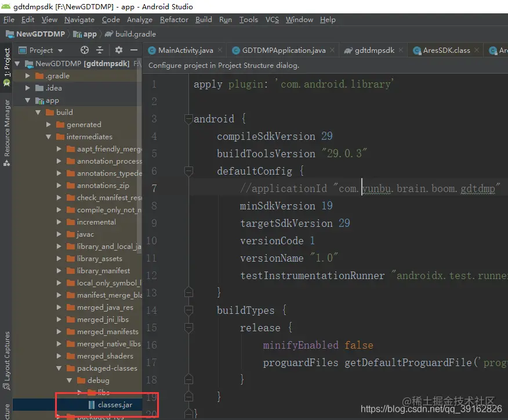
Task: Collapse the build folder
Action: pyautogui.click(x=38, y=113)
